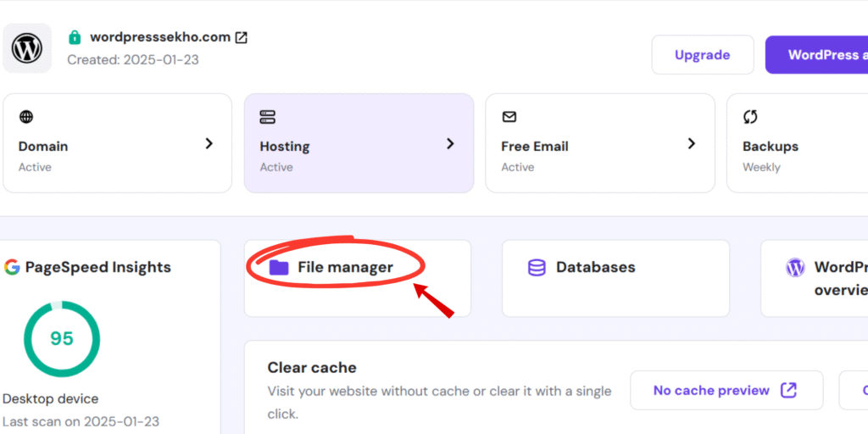The height and width of the screenshot is (434, 868).
Task: Click the envelope icon on Free Email card
Action: [x=509, y=117]
